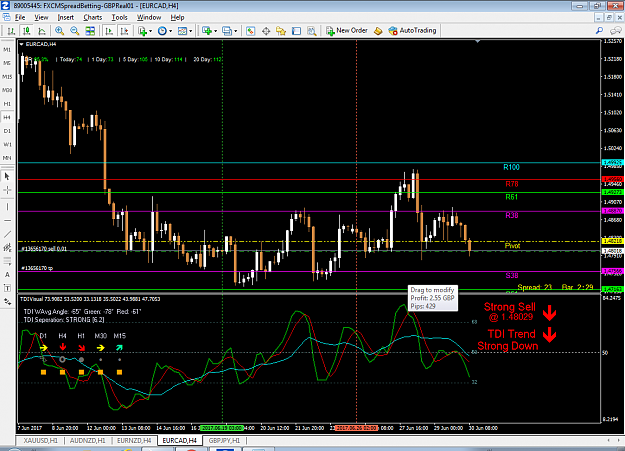
Task: Switch to the XAUUSD,H1 chart tab
Action: click(x=40, y=441)
